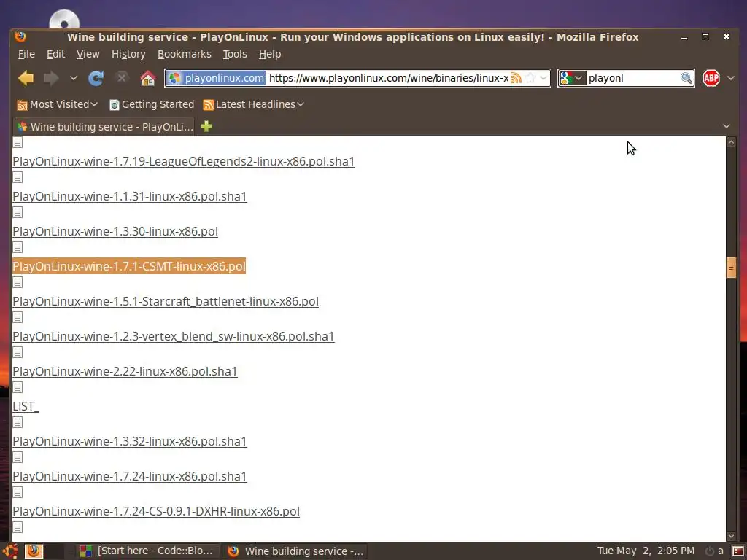Open the History menu

pyautogui.click(x=128, y=54)
